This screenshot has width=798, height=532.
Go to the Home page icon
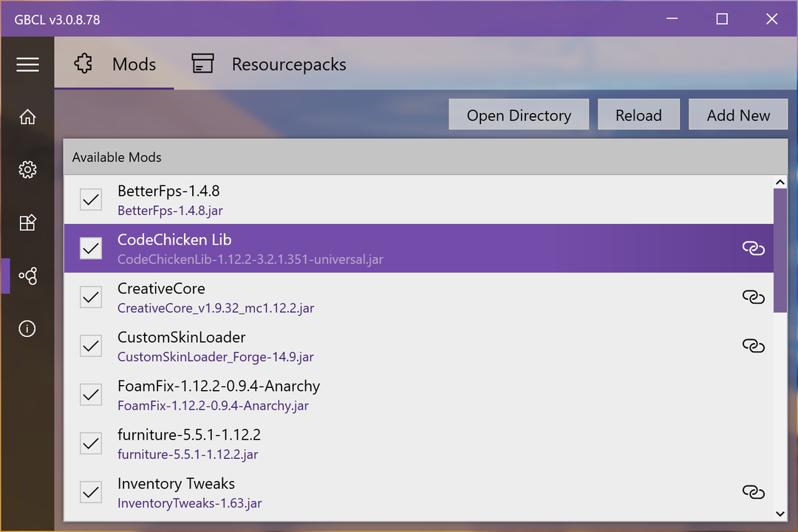click(27, 117)
